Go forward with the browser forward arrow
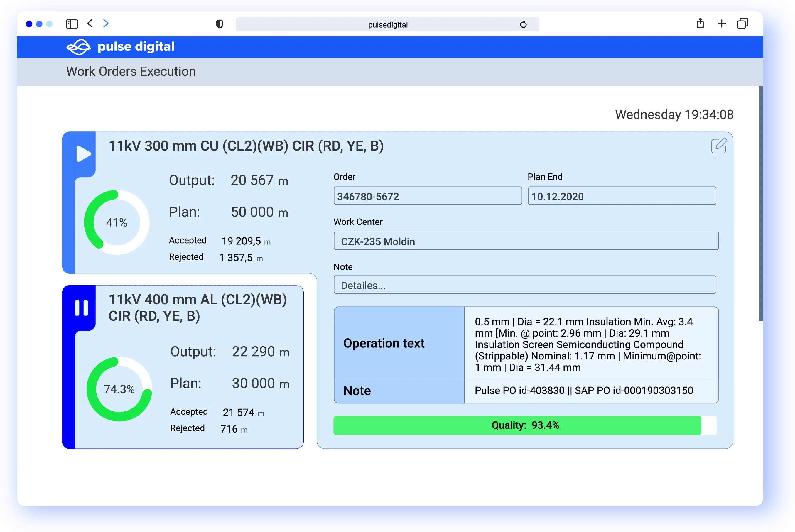795x532 pixels. 106,23
